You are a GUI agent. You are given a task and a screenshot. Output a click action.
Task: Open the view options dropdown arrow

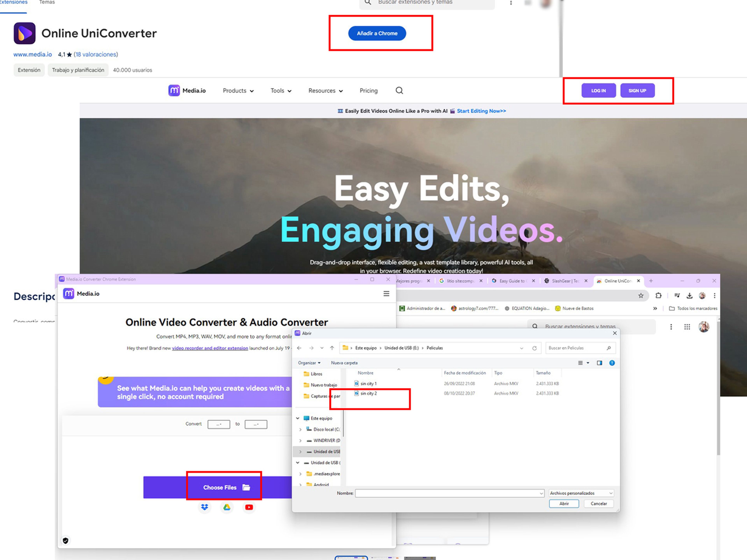588,363
